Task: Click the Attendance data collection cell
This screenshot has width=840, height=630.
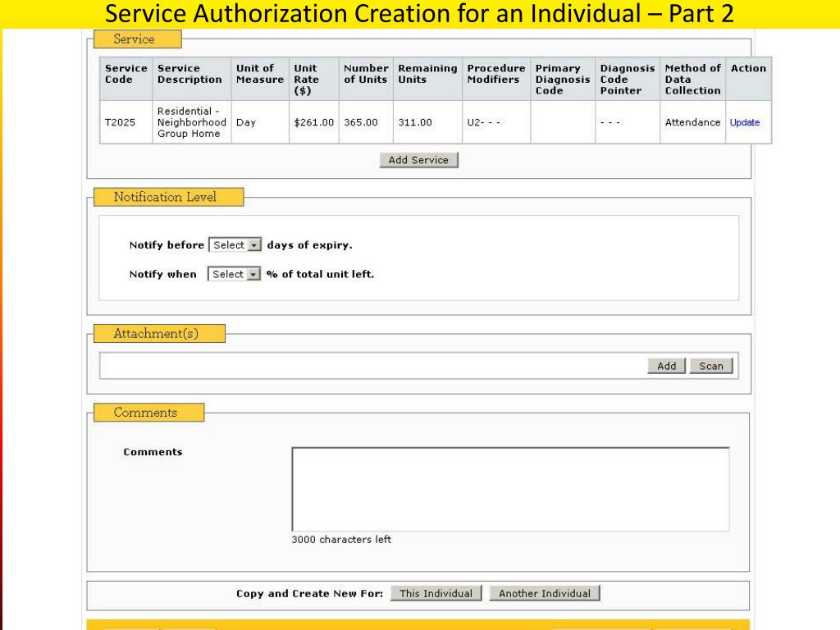Action: pos(692,123)
